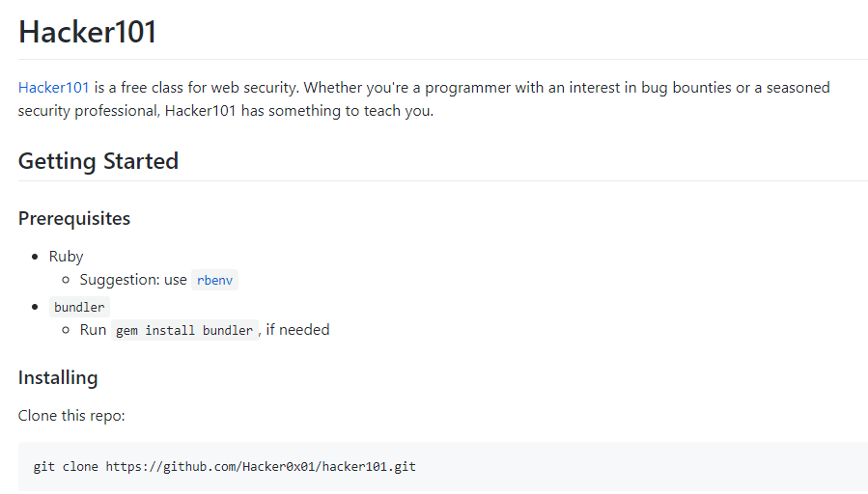Click the Getting Started heading
The image size is (868, 494).
[98, 161]
